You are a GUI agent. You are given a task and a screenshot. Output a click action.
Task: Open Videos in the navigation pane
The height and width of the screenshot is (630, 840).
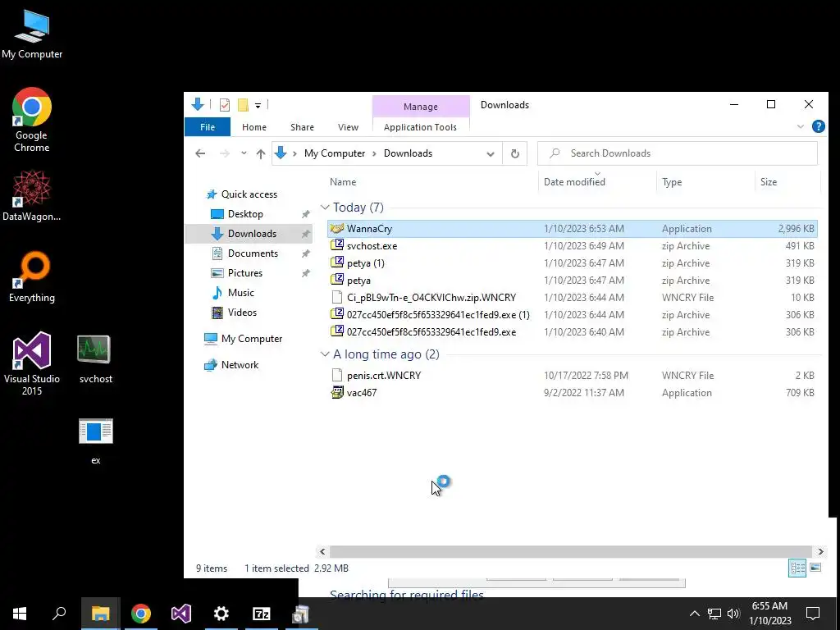[242, 313]
